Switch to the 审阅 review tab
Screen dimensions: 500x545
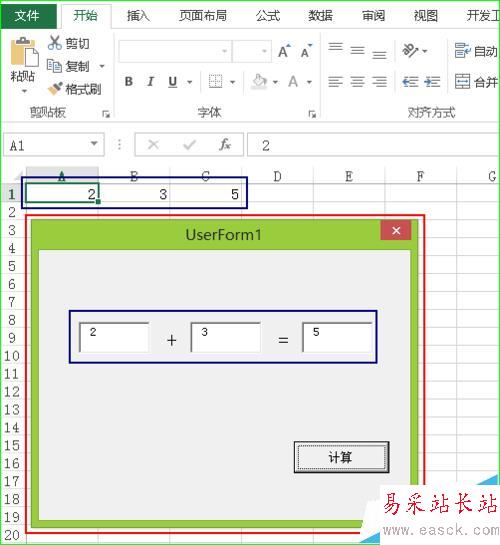373,16
